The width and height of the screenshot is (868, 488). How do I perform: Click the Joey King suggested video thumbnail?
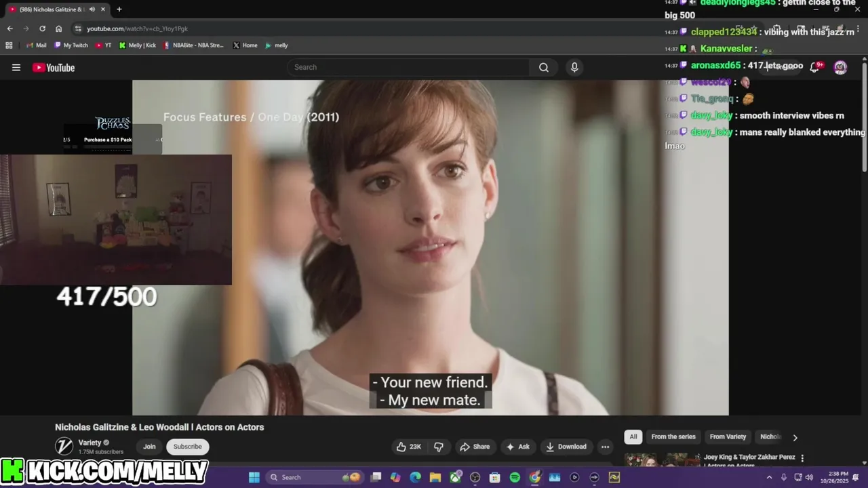[x=663, y=460]
